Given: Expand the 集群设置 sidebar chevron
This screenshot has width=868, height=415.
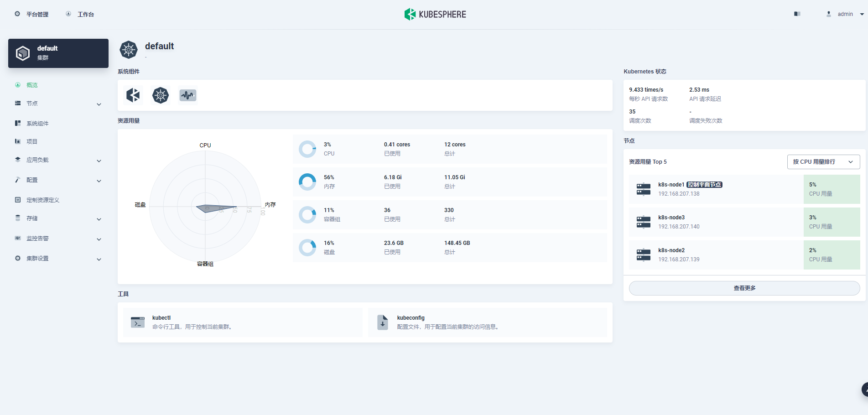Looking at the screenshot, I should pyautogui.click(x=99, y=259).
